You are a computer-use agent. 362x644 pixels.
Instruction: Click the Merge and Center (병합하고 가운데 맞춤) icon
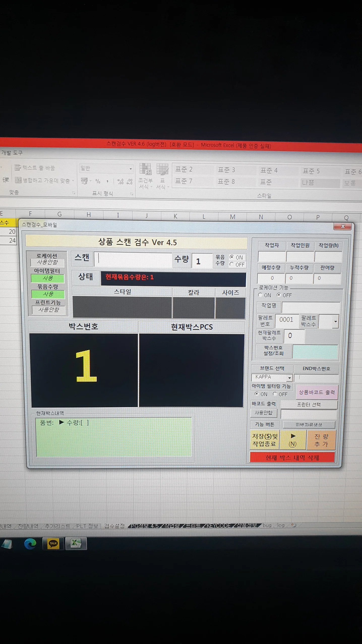tap(18, 180)
